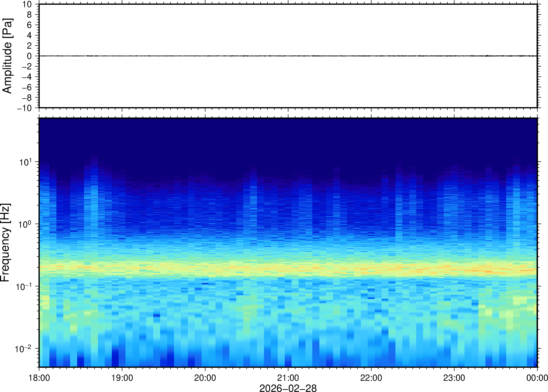The width and height of the screenshot is (548, 392).
Task: Click the 10¹ frequency tick label
Action: point(25,162)
